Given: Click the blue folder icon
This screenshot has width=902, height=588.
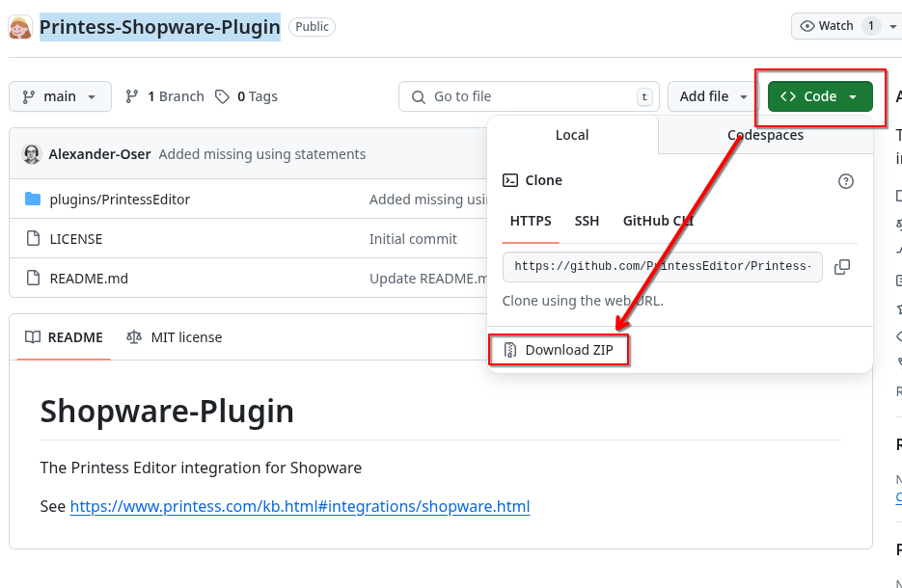Looking at the screenshot, I should tap(33, 199).
